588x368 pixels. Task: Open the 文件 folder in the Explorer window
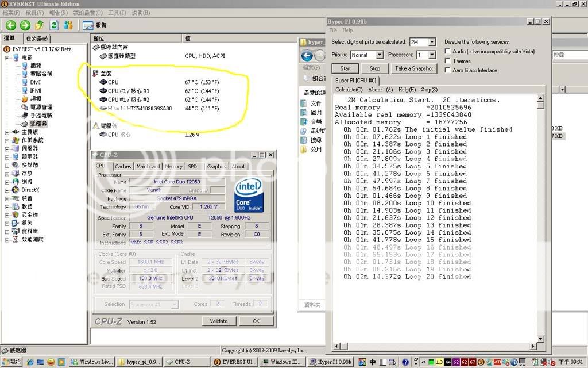(x=312, y=103)
